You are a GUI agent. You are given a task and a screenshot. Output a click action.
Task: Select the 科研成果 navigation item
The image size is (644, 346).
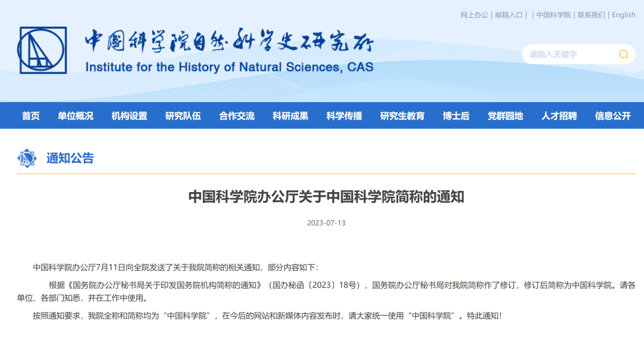point(290,116)
